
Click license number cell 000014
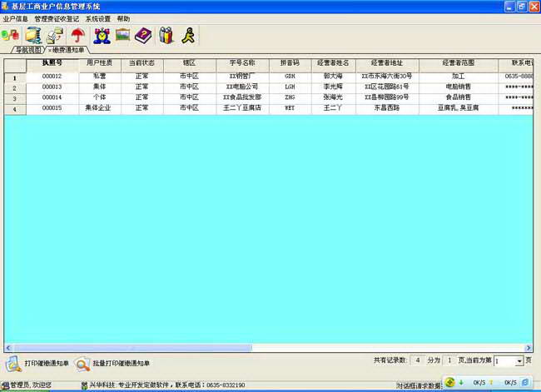point(52,97)
